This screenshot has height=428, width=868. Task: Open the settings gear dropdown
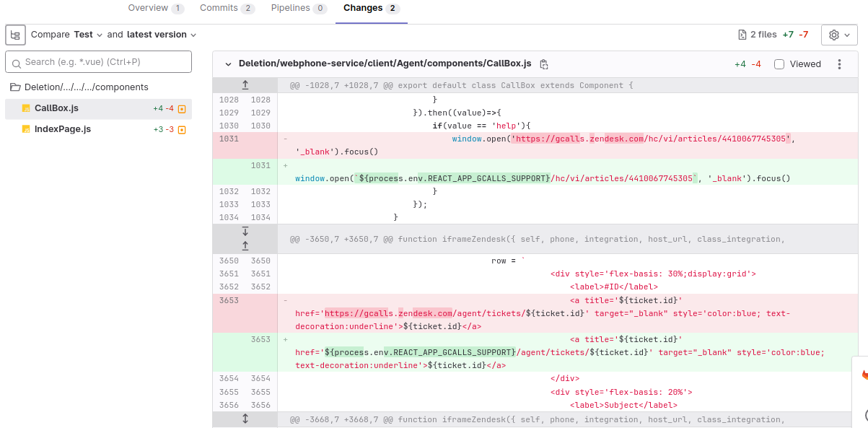click(839, 35)
